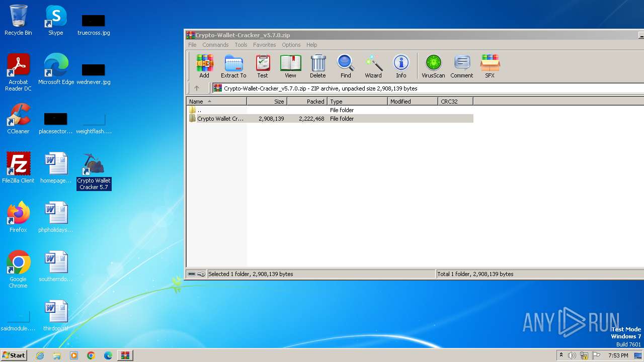Select the weightflash desktop file
Screen dimensions: 644x362
94,123
